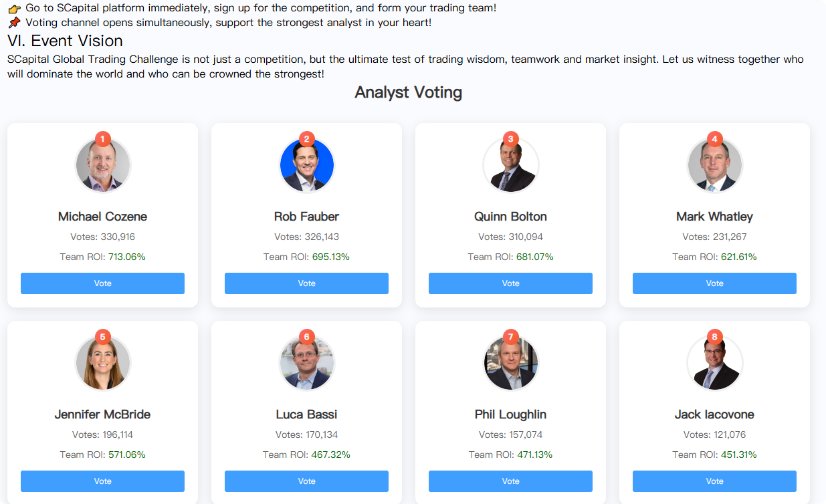Submit a vote for Luca Bassi

[x=306, y=481]
